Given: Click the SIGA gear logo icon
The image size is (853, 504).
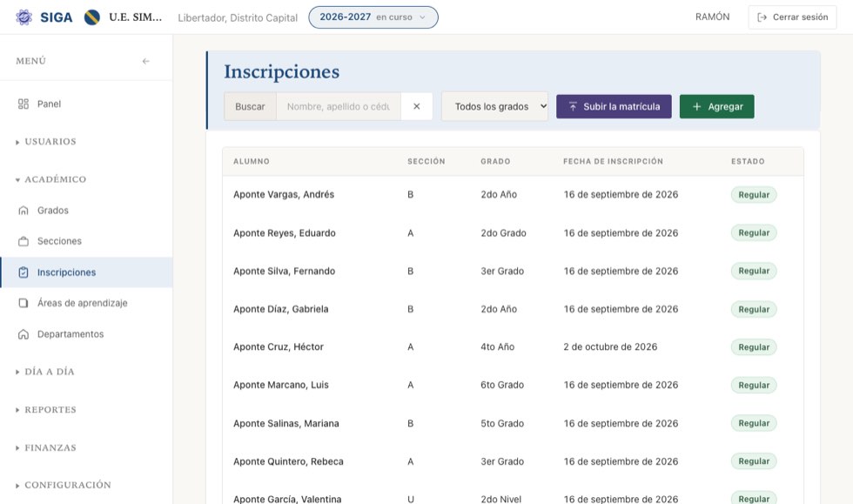Looking at the screenshot, I should click(x=24, y=17).
